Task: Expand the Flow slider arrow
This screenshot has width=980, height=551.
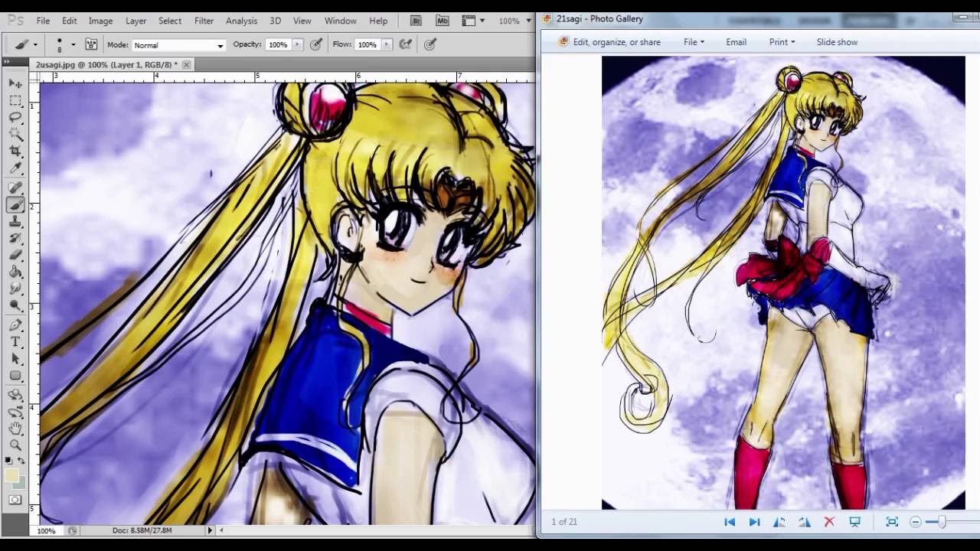Action: [x=386, y=44]
